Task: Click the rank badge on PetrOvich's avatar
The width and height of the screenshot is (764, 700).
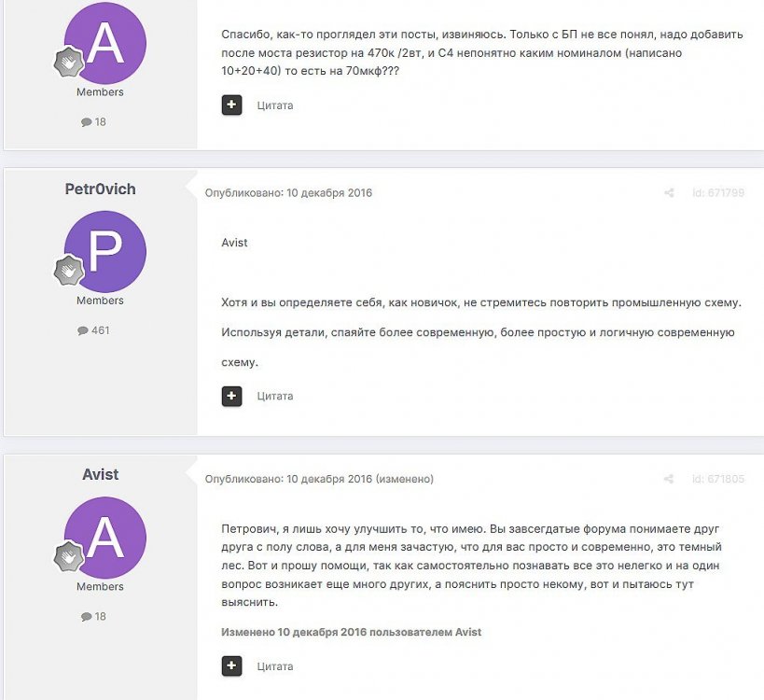Action: coord(66,271)
